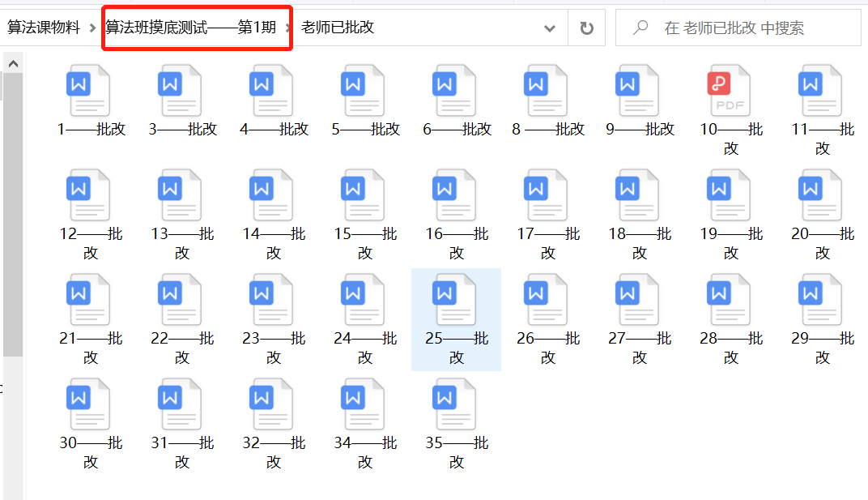The height and width of the screenshot is (500, 868).
Task: Click the chevron after 算法课物料 breadcrumb
Action: [x=91, y=27]
